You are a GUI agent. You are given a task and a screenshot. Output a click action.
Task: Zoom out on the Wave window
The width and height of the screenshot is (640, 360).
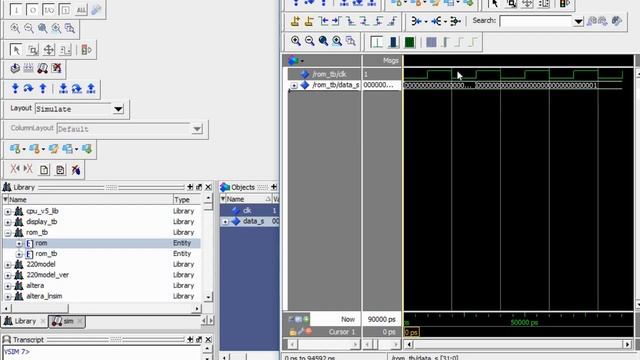click(309, 41)
